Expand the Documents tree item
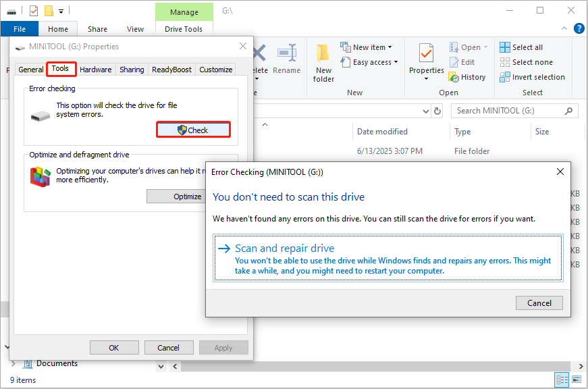The image size is (588, 389). point(14,363)
